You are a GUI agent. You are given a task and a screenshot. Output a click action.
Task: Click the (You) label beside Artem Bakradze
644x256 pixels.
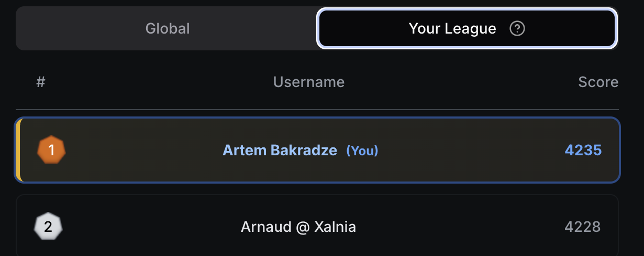(362, 151)
